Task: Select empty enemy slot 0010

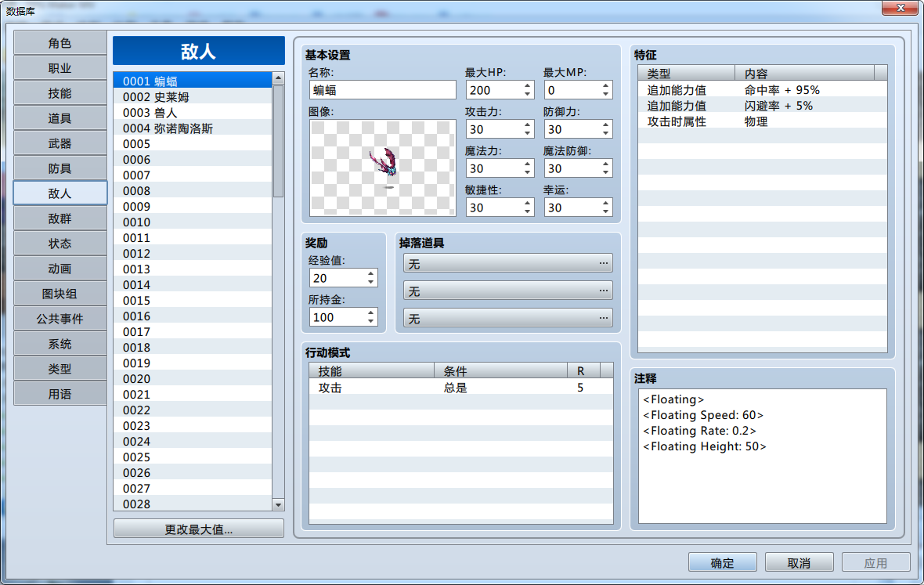Action: 193,222
